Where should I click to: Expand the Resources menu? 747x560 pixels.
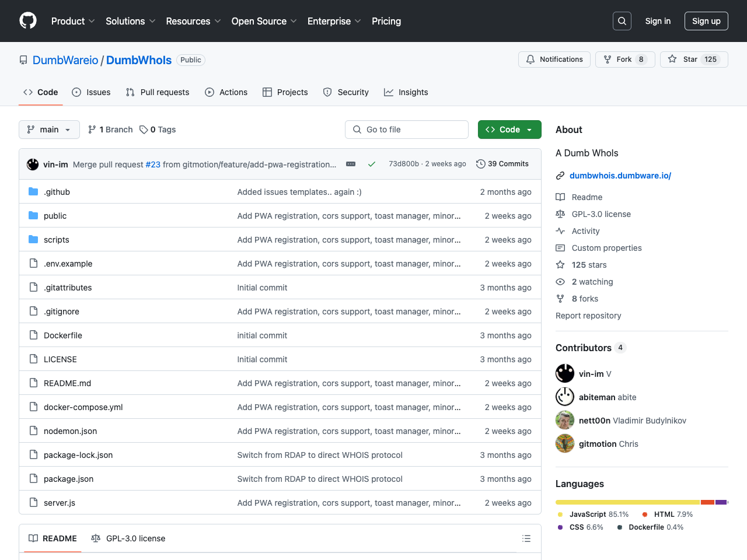click(193, 21)
